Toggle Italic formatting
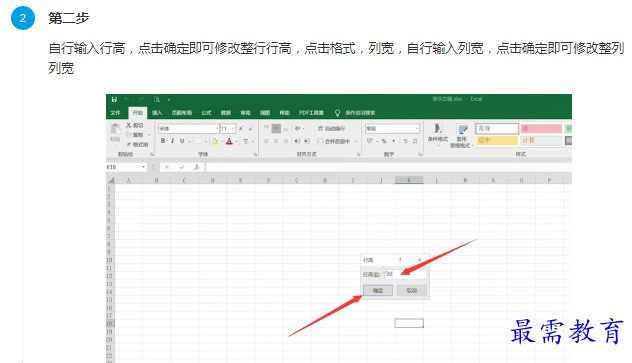This screenshot has width=632, height=363. point(173,141)
